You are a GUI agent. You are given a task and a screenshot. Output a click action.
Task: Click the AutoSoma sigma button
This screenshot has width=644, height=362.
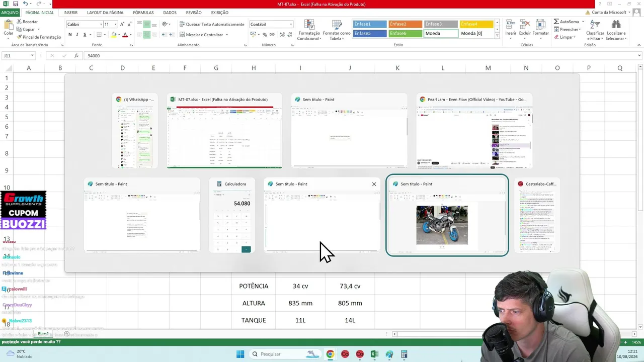(x=567, y=22)
